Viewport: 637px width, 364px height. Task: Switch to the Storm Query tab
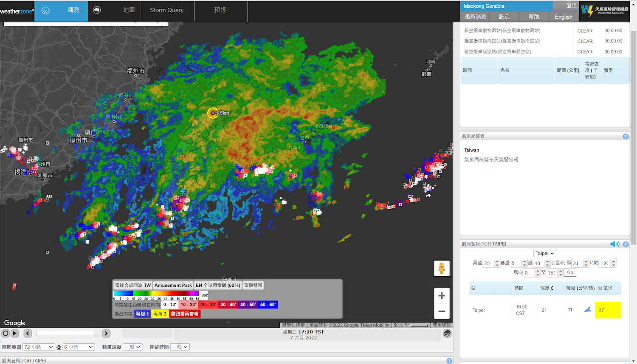[166, 10]
